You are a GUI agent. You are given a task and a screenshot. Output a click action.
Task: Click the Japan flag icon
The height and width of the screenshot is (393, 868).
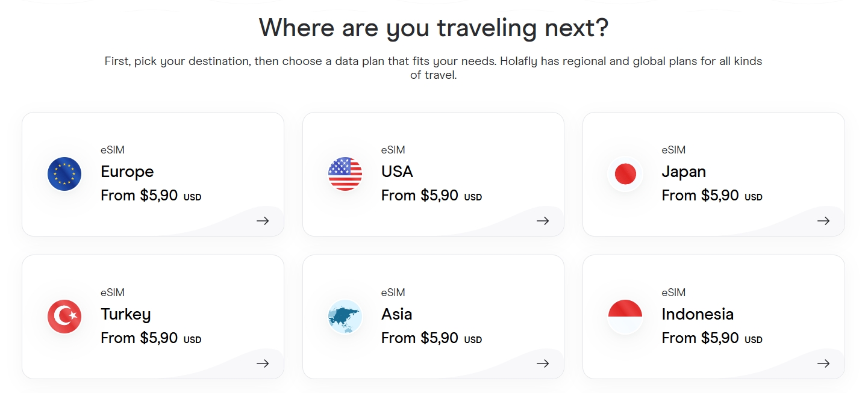[625, 174]
